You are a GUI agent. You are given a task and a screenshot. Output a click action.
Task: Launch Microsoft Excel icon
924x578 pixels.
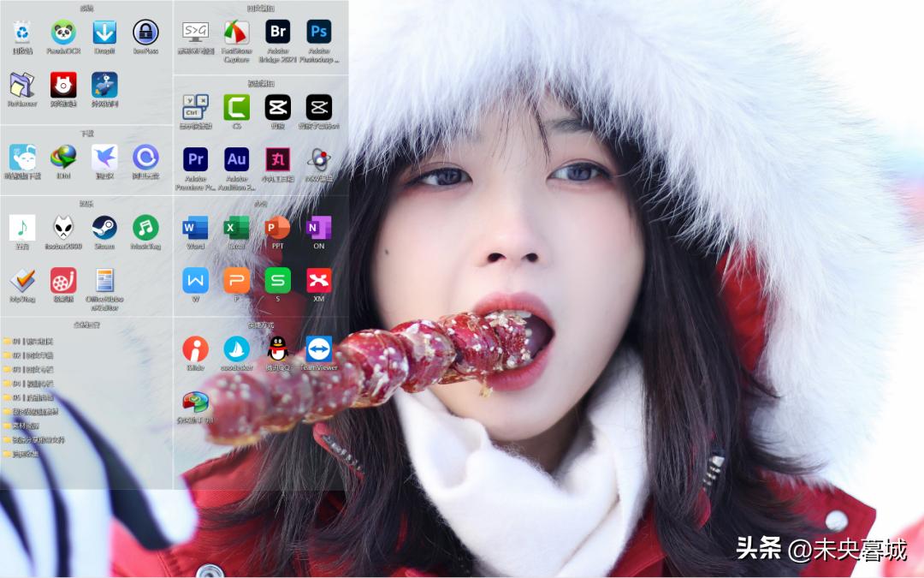tap(236, 228)
